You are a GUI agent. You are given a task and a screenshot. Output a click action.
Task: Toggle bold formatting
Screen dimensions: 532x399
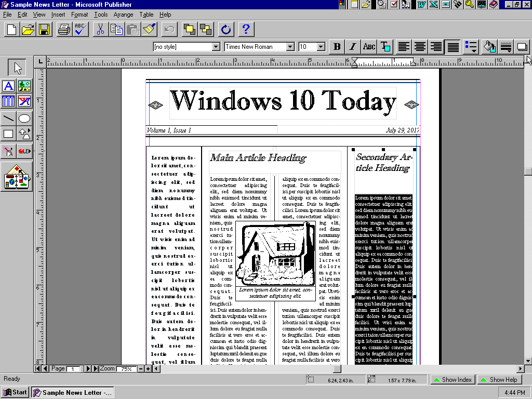[x=337, y=47]
